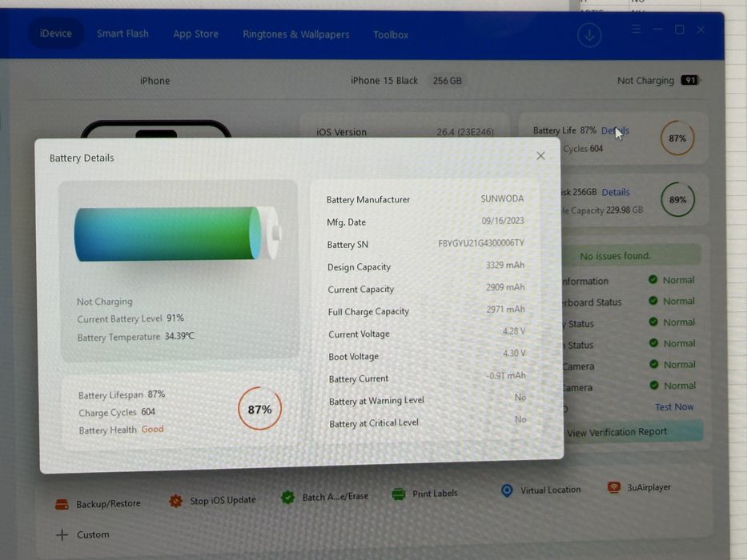The width and height of the screenshot is (747, 560).
Task: Click the Boot Voltage 4.30 V value
Action: click(x=514, y=354)
